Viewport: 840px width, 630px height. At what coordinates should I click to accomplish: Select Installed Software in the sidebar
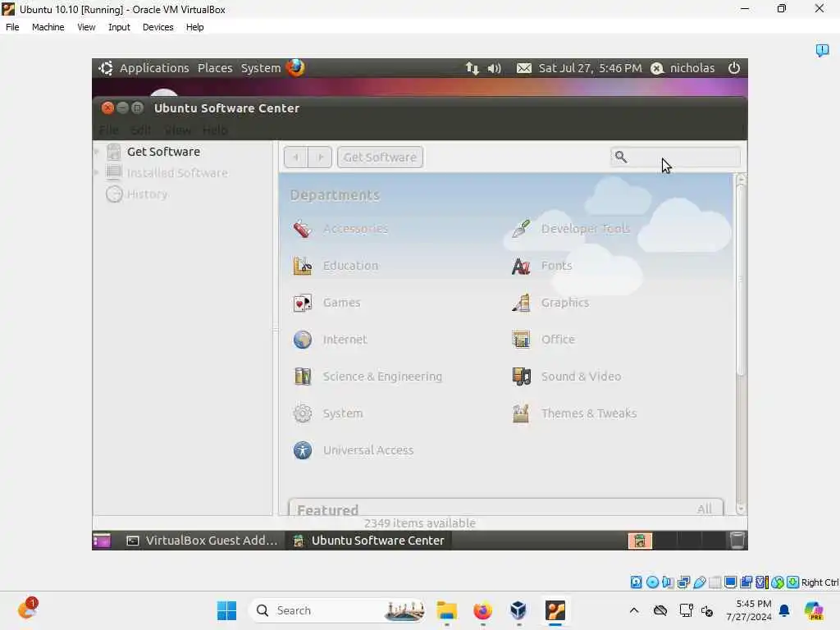click(177, 172)
